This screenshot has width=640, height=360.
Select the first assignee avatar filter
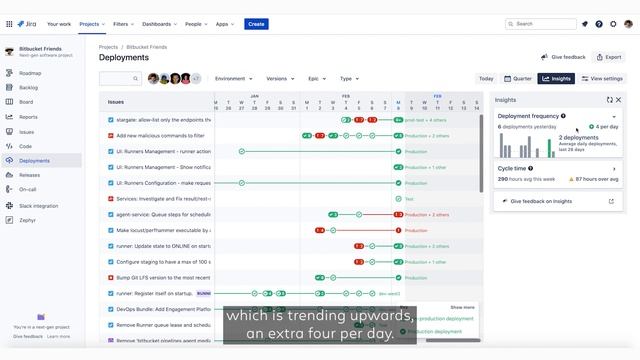153,78
